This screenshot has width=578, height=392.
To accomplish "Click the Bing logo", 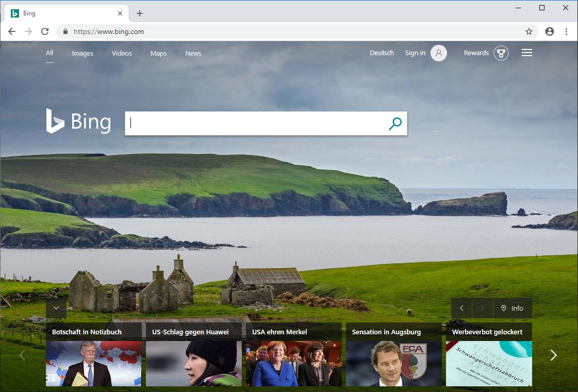I will click(x=78, y=121).
